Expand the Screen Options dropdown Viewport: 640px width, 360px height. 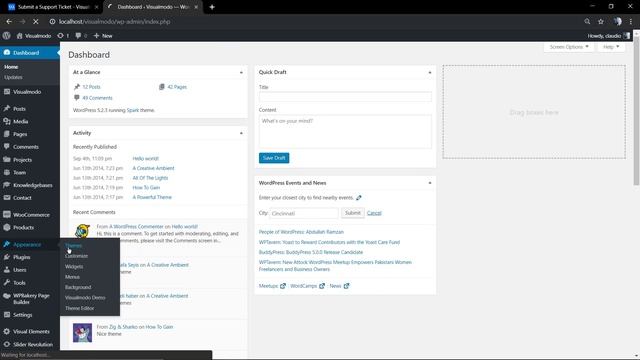point(569,47)
